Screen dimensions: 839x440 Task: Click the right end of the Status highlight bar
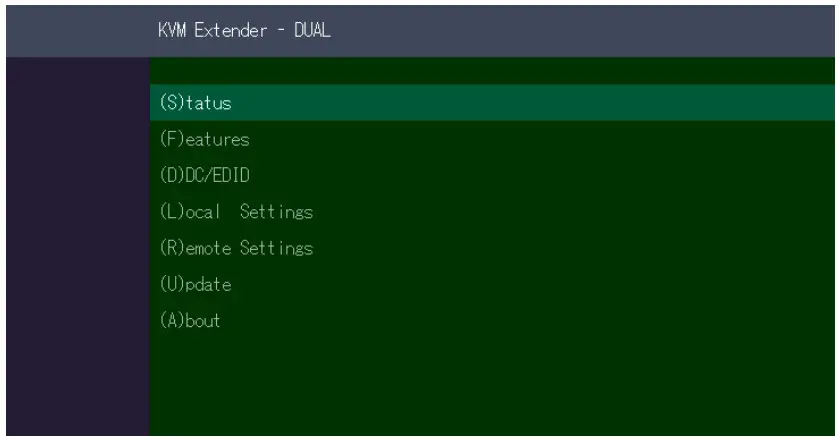coord(800,102)
